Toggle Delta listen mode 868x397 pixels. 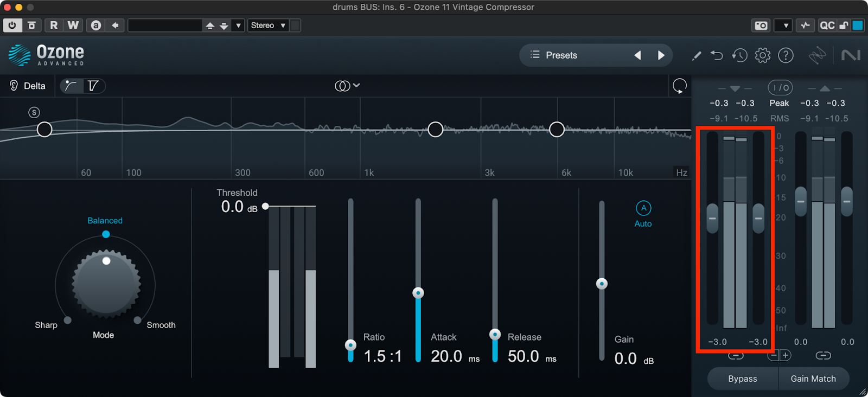[28, 86]
